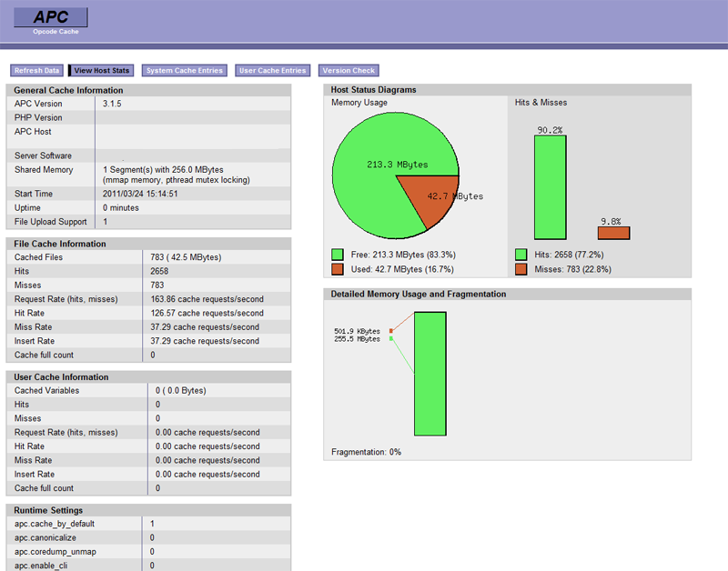728x571 pixels.
Task: Click the Hit Rate label in User Cache Information
Action: (x=29, y=446)
